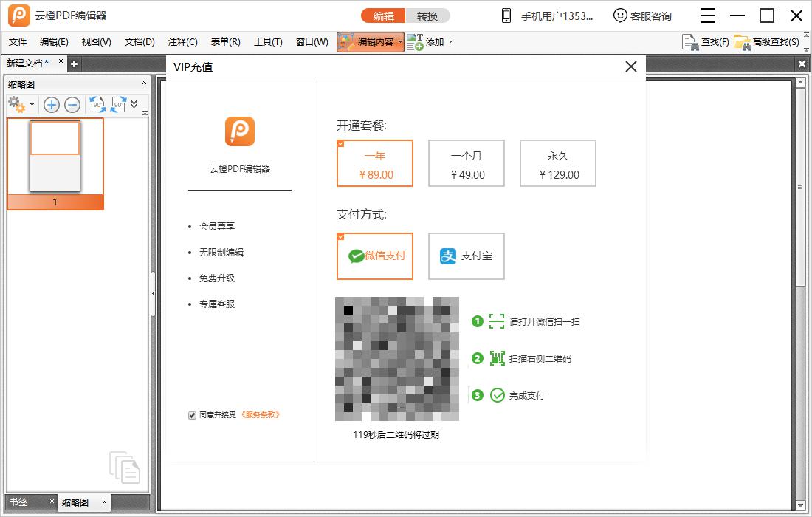This screenshot has height=517, width=812.
Task: Close the 书签 bottom tab
Action: tap(52, 501)
